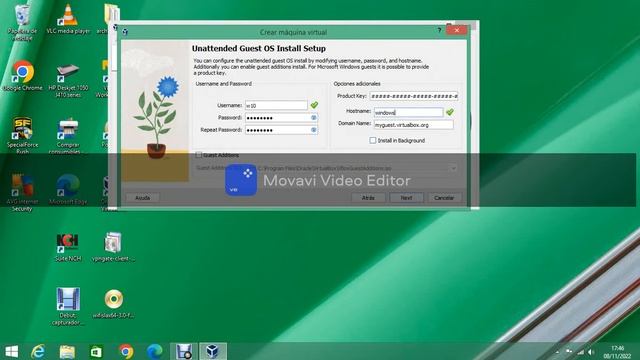Screen dimensions: 640x360
Task: Click the Atrás button
Action: 368,198
